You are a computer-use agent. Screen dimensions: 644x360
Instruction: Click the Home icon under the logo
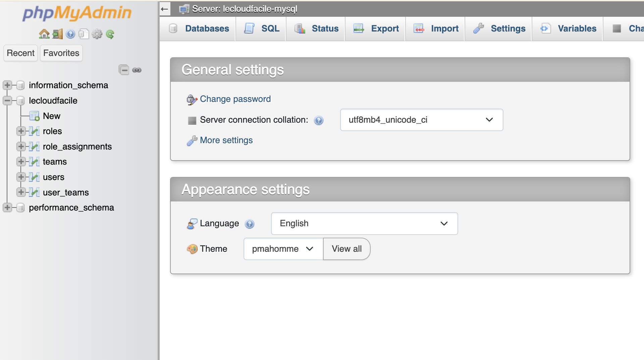44,34
